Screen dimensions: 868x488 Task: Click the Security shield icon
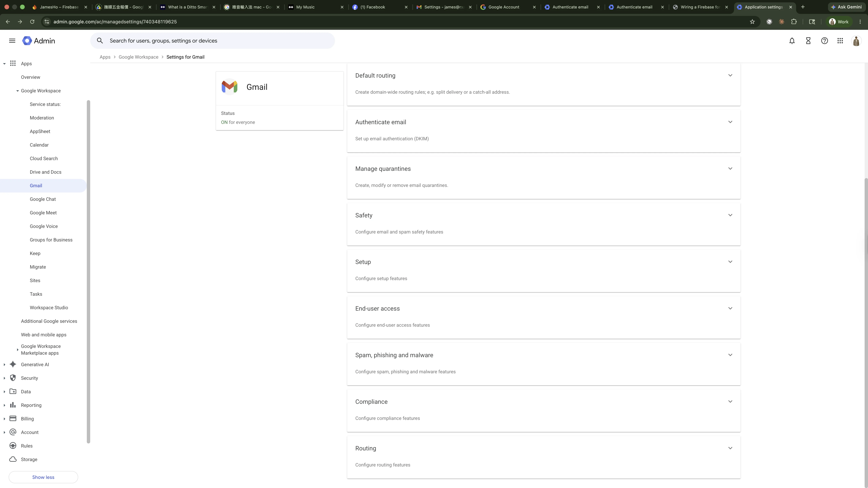pos(13,378)
